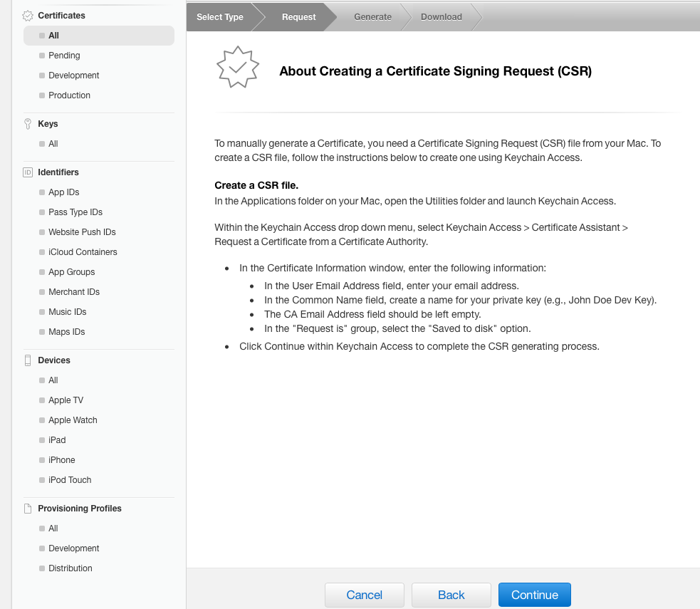
Task: Open Pending certificates list
Action: tap(64, 56)
